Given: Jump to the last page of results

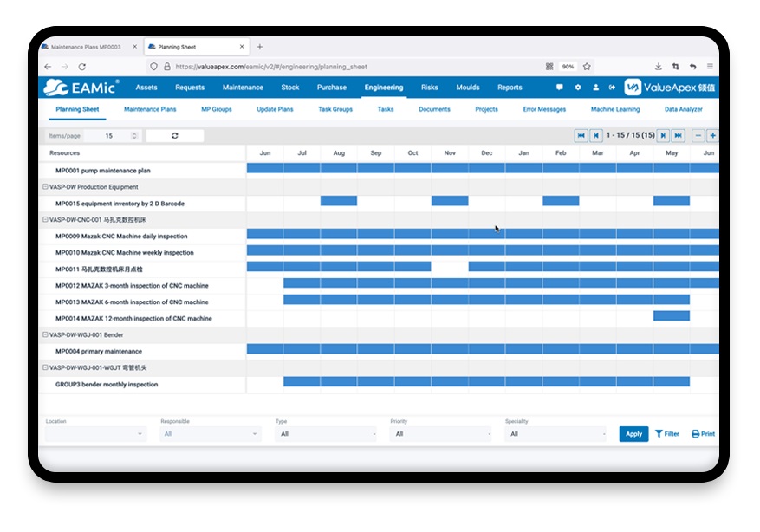Looking at the screenshot, I should [678, 135].
